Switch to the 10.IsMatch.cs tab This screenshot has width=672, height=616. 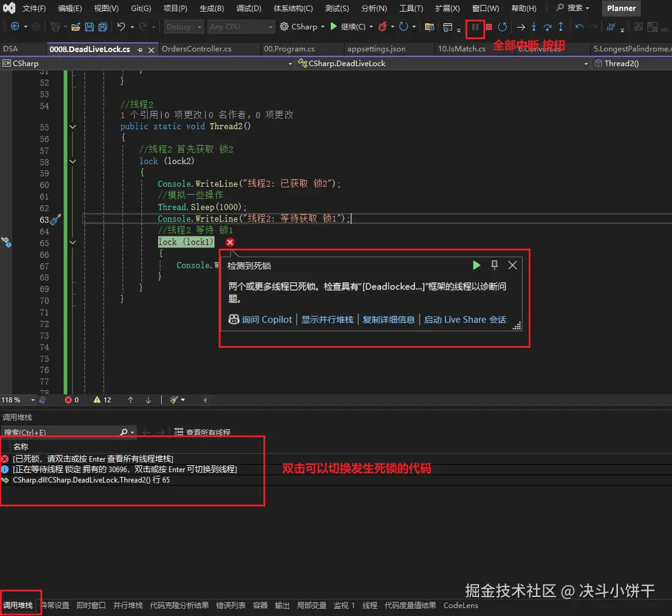click(462, 49)
